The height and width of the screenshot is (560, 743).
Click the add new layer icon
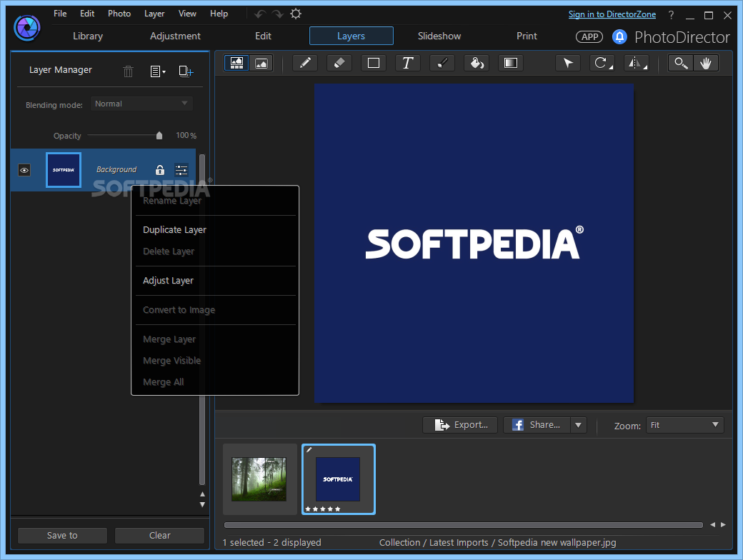click(x=186, y=71)
